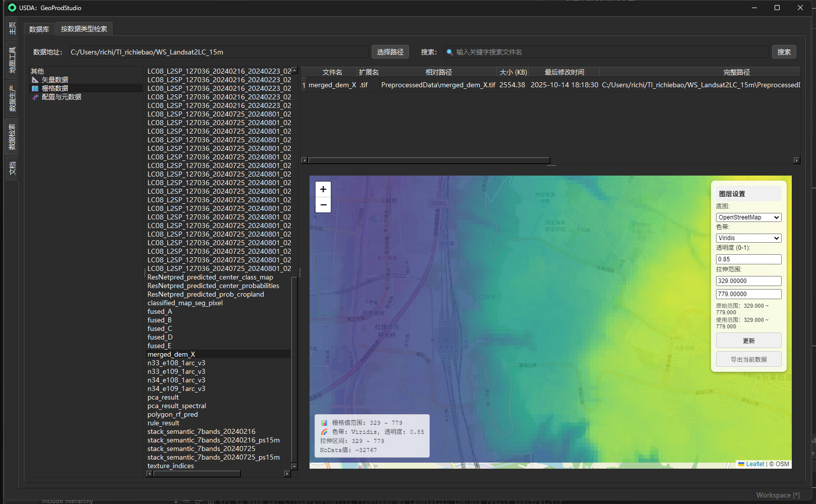Click the map zoom out minus button
This screenshot has height=504, width=816.
pos(323,205)
